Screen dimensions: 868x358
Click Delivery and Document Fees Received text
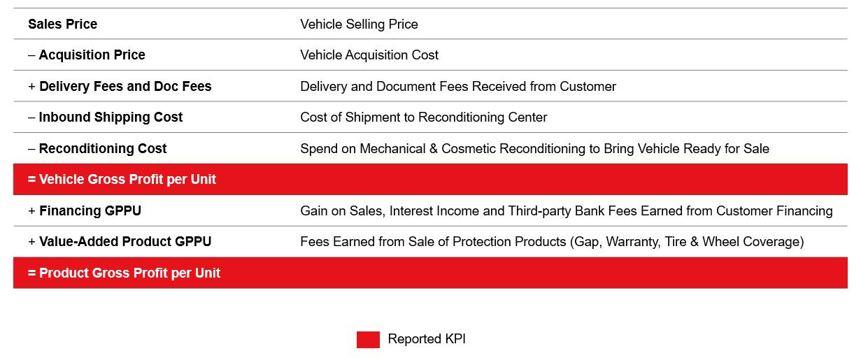458,86
